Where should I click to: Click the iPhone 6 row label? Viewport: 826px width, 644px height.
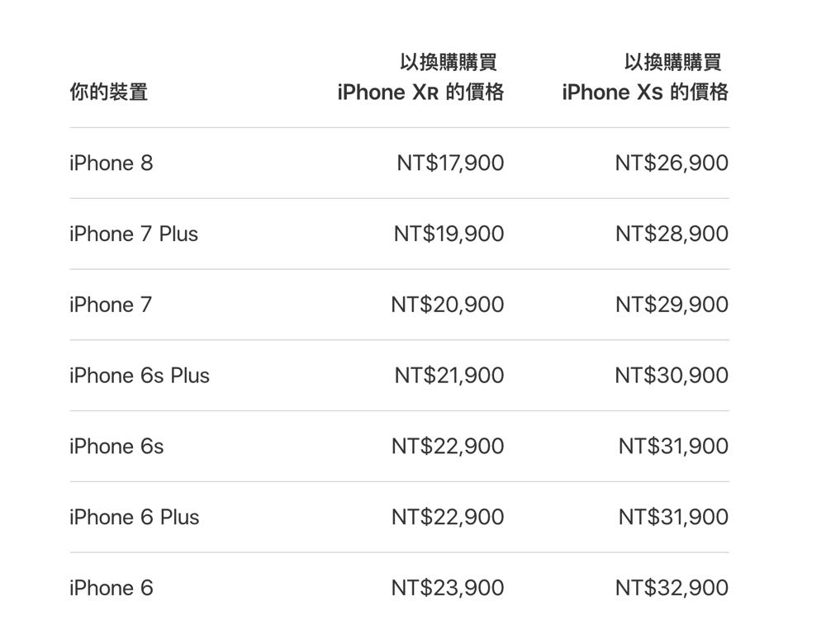pyautogui.click(x=112, y=588)
